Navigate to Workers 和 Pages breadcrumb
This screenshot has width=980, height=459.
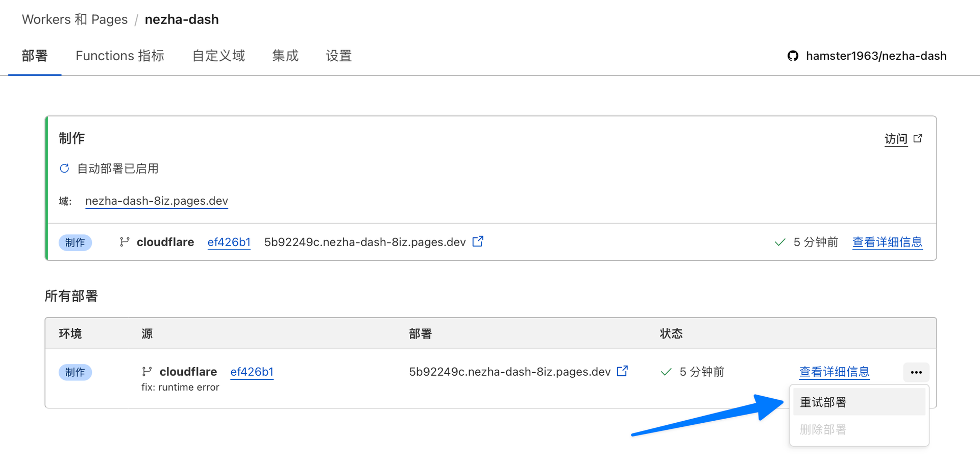click(75, 19)
